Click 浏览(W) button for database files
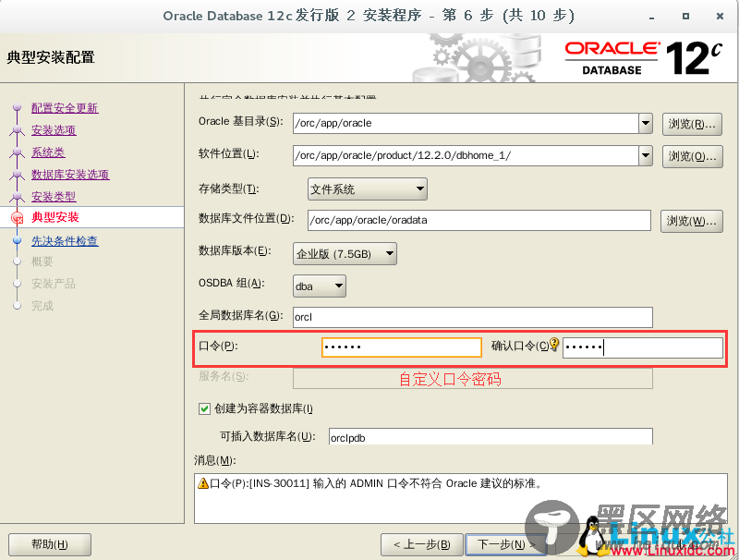The height and width of the screenshot is (560, 739). tap(691, 221)
